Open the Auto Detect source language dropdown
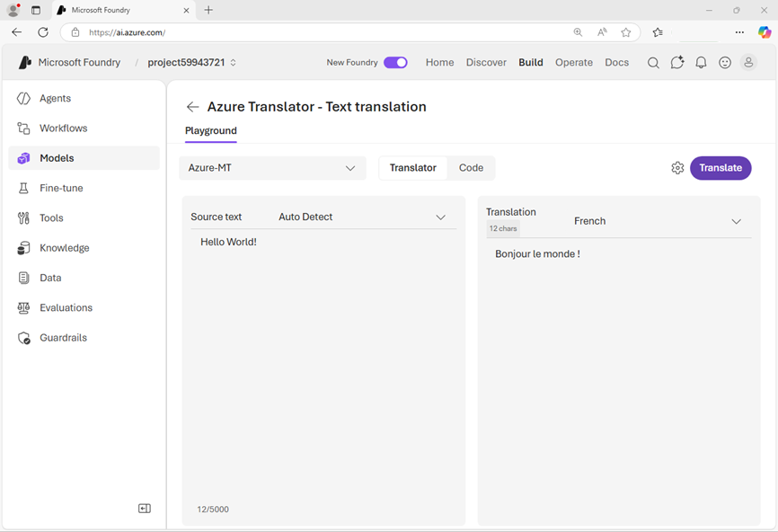Image resolution: width=778 pixels, height=532 pixels. coord(362,217)
